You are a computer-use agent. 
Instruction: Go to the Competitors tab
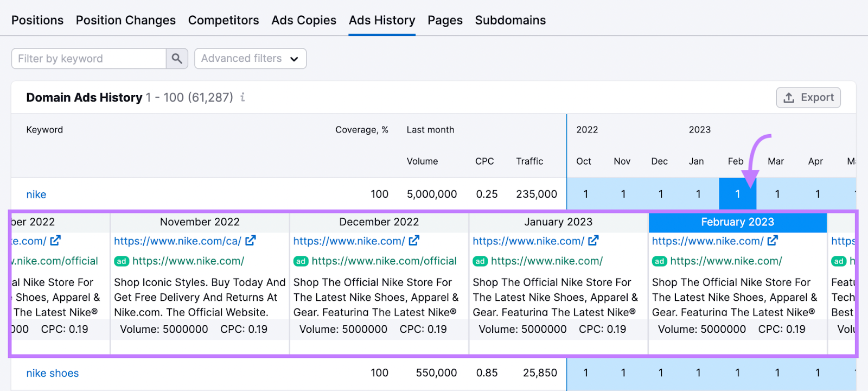tap(224, 20)
